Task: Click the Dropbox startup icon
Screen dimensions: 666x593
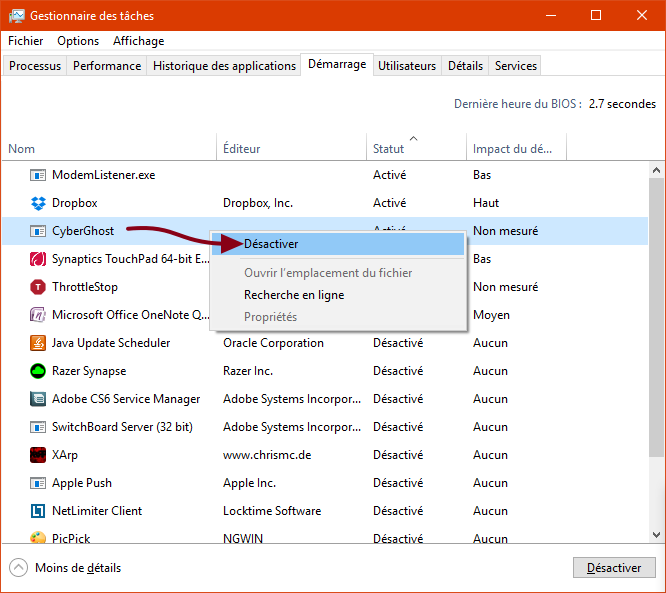Action: [x=38, y=203]
